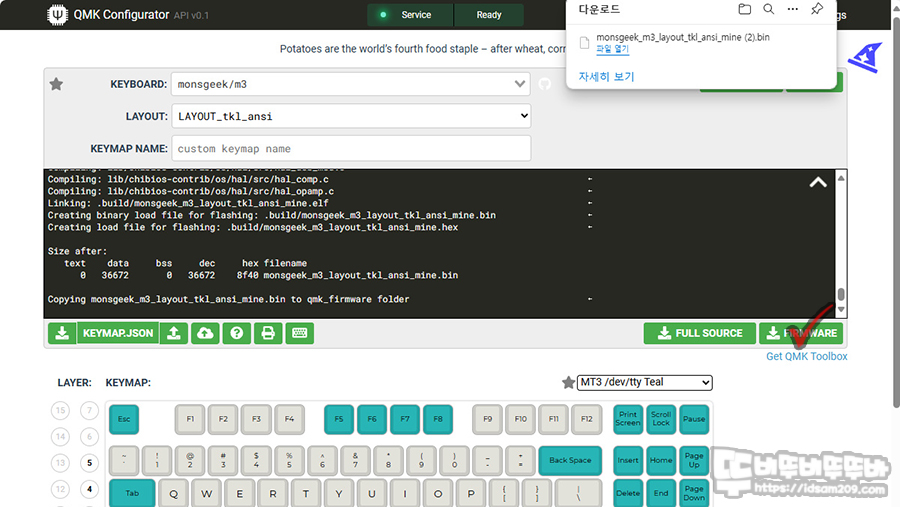Screen dimensions: 900x507
Task: Select the P key
Action: pos(471,493)
